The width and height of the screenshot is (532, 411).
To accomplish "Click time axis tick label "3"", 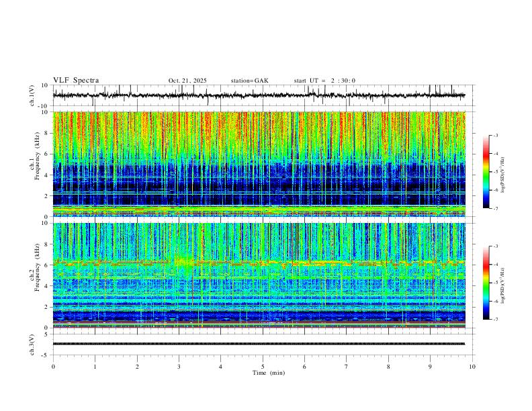I will (x=179, y=367).
